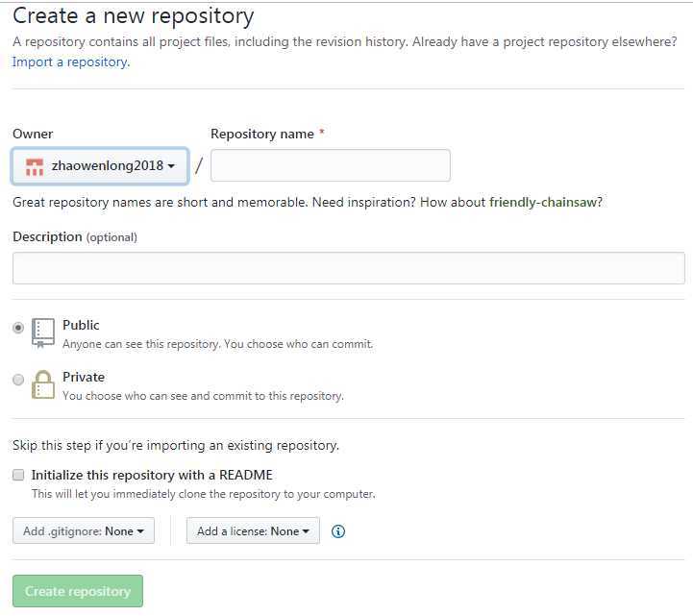Click the Private option label
The width and height of the screenshot is (693, 616).
click(x=84, y=377)
